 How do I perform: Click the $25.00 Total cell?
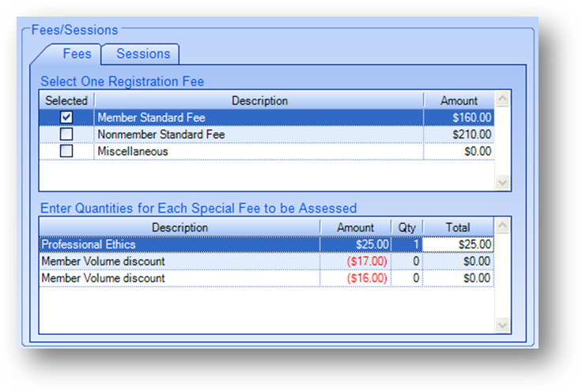click(458, 244)
